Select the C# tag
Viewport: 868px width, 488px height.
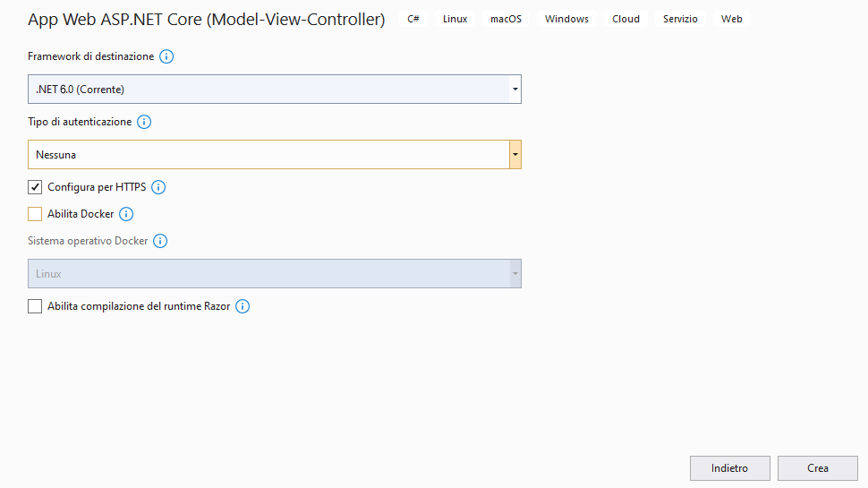point(413,19)
